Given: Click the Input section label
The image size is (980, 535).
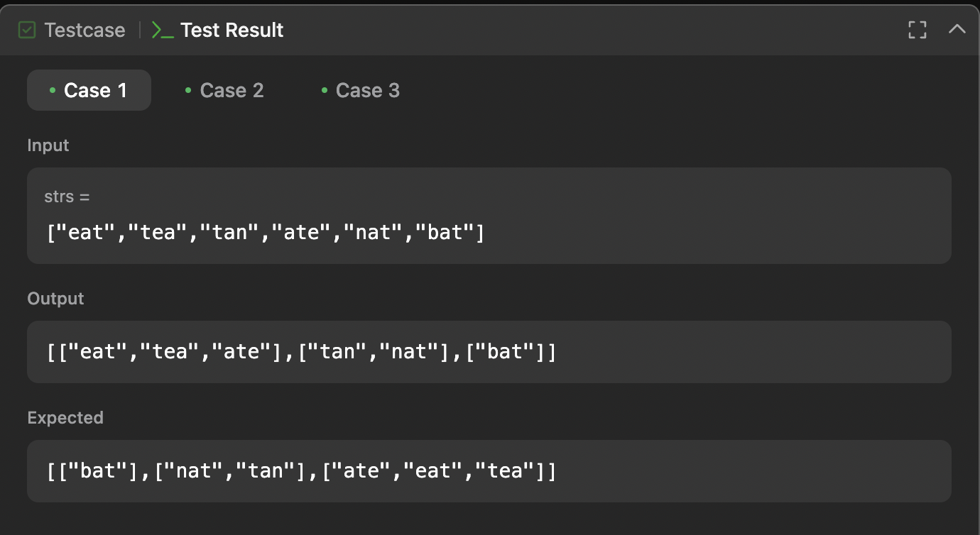Looking at the screenshot, I should click(x=48, y=145).
